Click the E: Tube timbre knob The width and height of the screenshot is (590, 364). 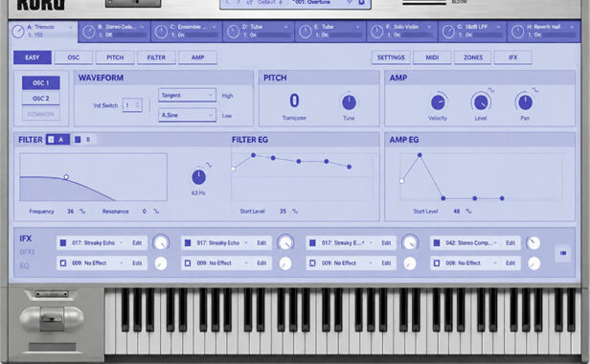click(x=306, y=32)
